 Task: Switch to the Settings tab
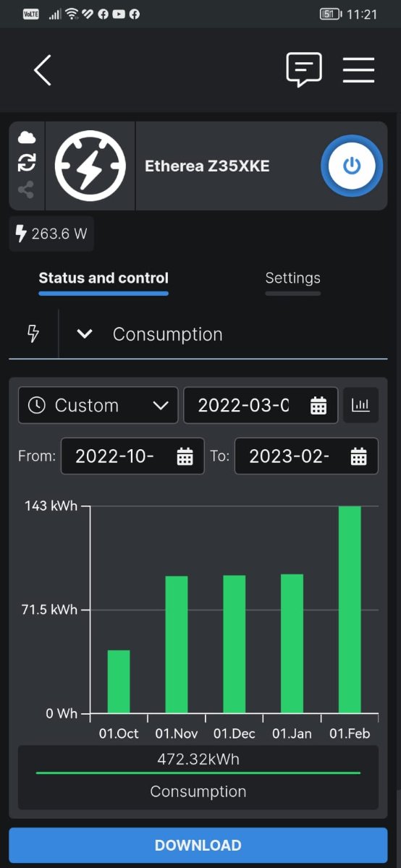(292, 278)
